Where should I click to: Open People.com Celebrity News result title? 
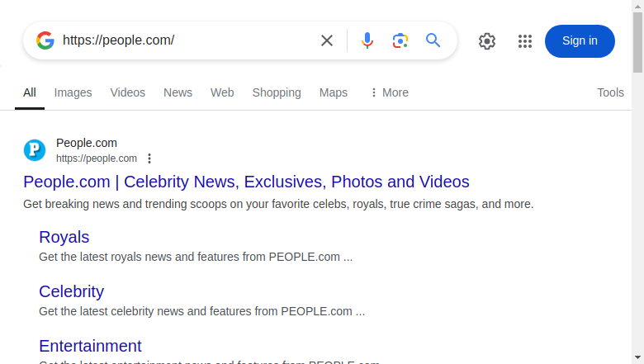pyautogui.click(x=246, y=182)
